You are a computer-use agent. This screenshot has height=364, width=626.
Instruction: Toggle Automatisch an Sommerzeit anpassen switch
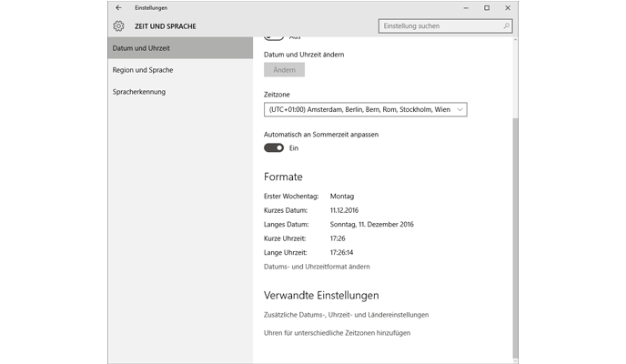point(273,147)
